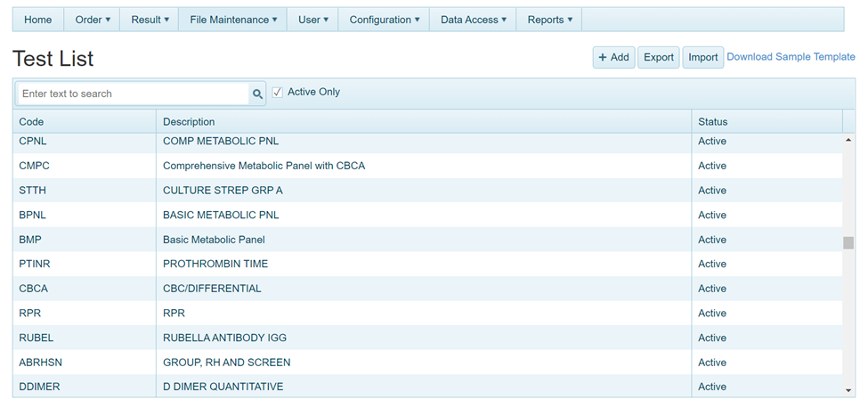Open File Maintenance dropdown
868x400 pixels.
[x=233, y=20]
